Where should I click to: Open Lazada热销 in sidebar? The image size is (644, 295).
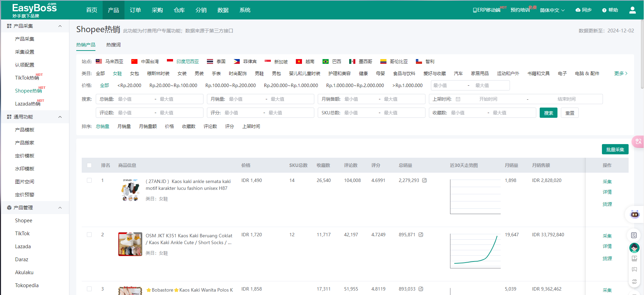(28, 104)
